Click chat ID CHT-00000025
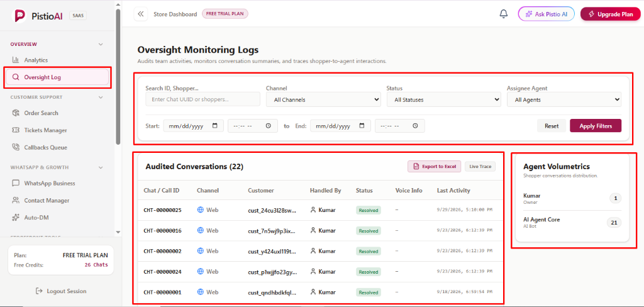 point(163,210)
